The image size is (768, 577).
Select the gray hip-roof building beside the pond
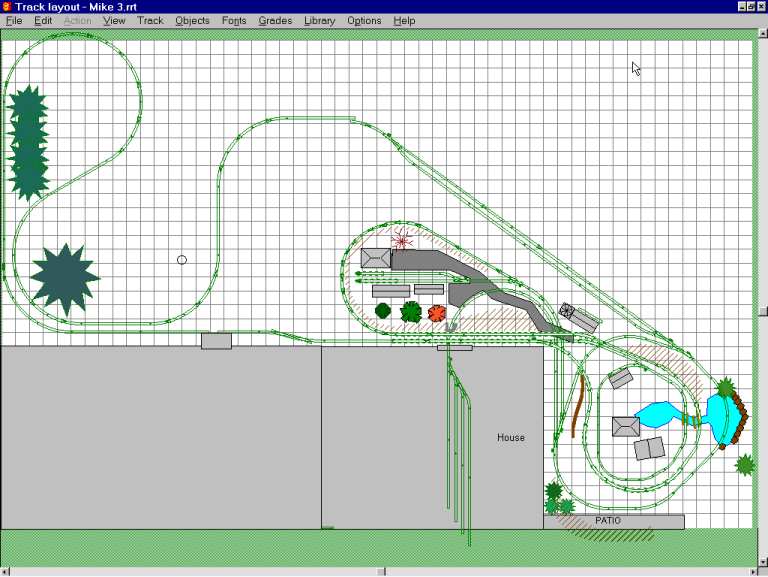tap(625, 427)
